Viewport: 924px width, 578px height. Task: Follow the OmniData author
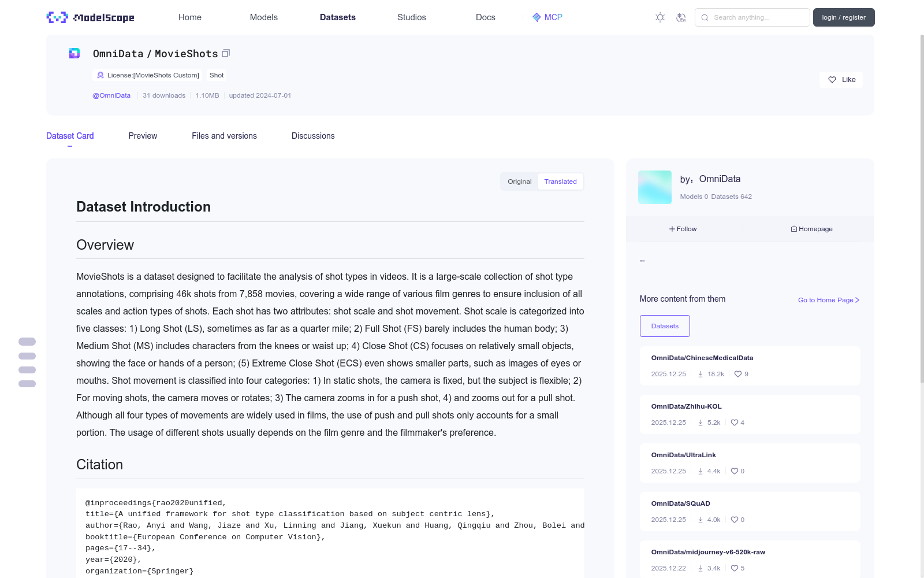tap(683, 229)
